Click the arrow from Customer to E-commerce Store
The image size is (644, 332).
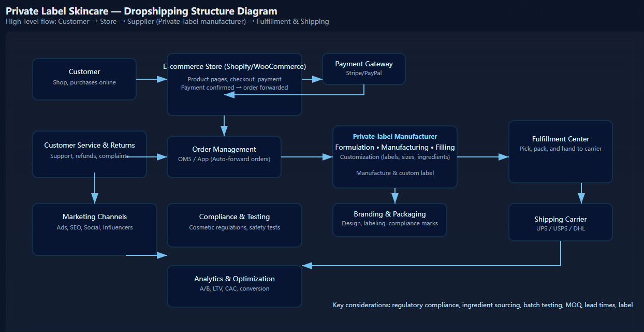click(151, 79)
